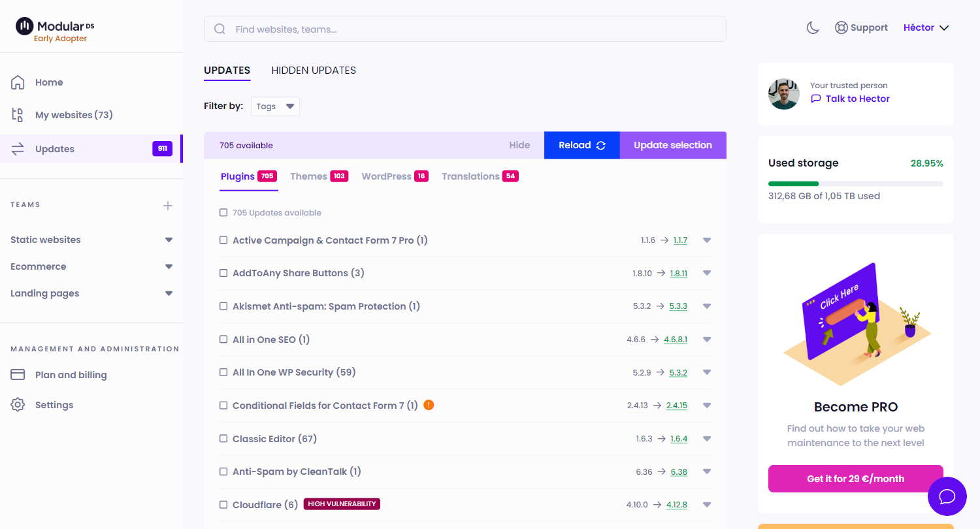Click the used storage progress bar

855,184
